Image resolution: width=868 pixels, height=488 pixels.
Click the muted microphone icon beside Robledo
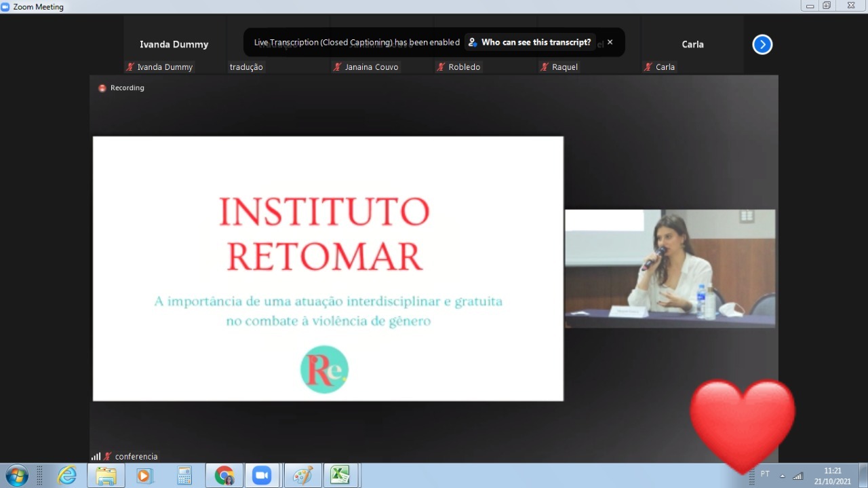click(x=441, y=67)
